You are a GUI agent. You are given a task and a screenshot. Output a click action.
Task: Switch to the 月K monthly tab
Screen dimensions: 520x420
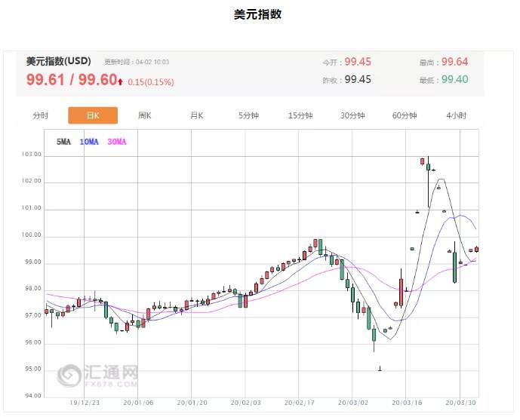197,115
